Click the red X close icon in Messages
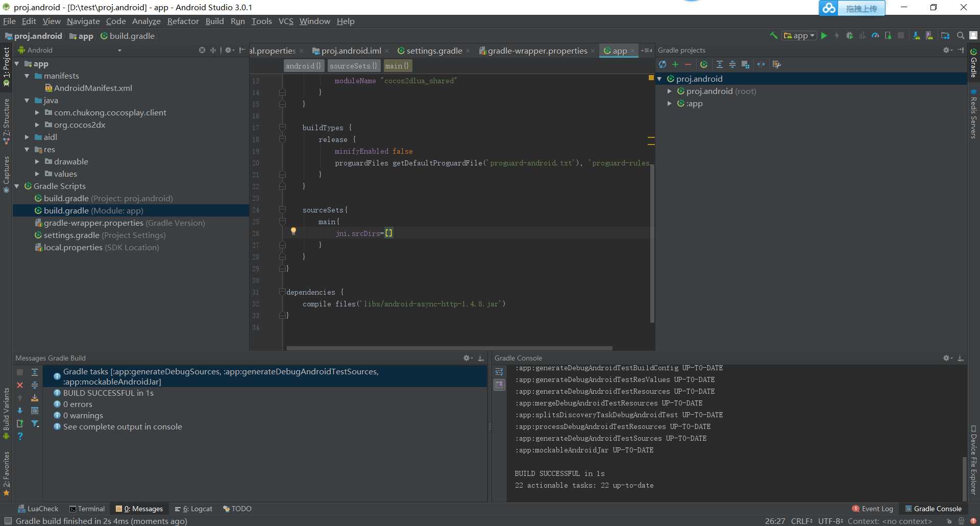This screenshot has height=526, width=980. point(20,385)
